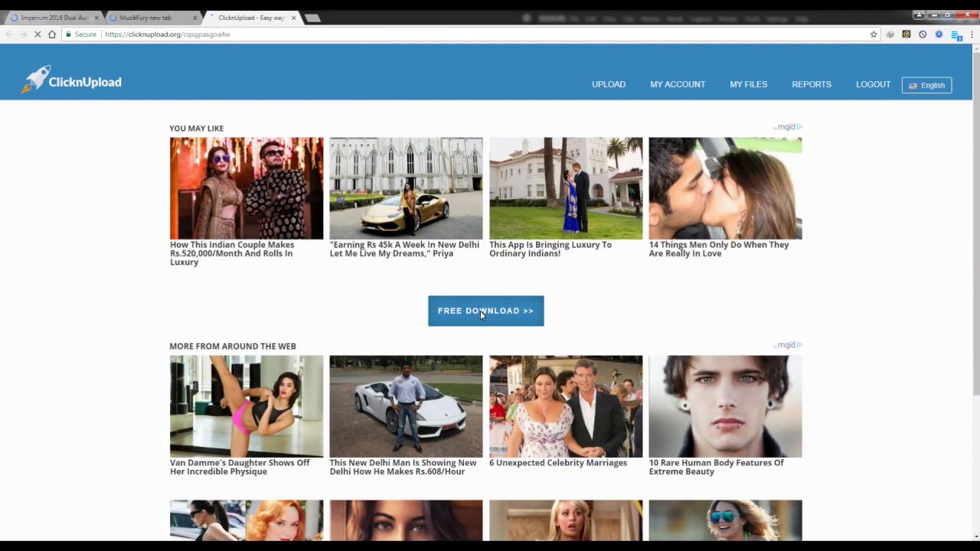The width and height of the screenshot is (980, 551).
Task: Switch to the Imperium 2016 Dual Audio tab
Action: pyautogui.click(x=54, y=18)
